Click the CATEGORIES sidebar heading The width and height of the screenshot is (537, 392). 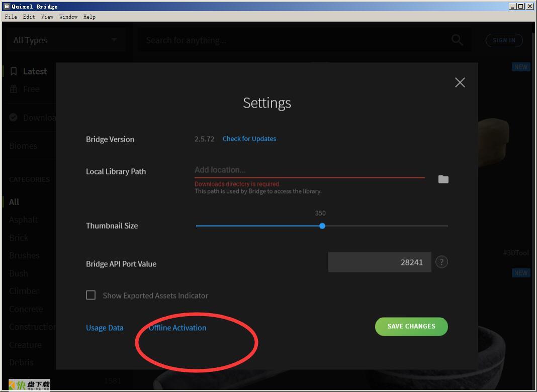click(x=30, y=179)
